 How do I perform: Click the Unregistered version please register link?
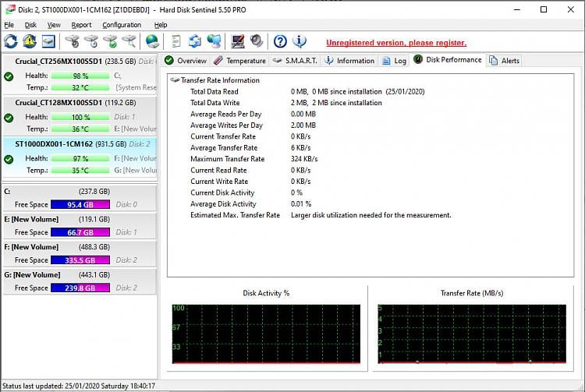pos(396,43)
